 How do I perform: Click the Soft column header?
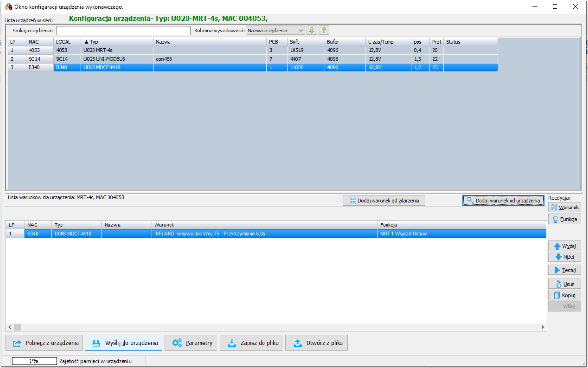click(x=306, y=42)
